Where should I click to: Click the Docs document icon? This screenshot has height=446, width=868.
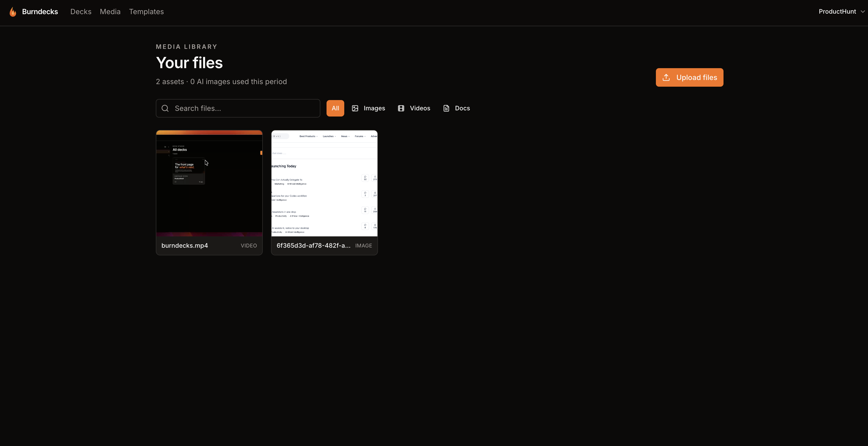pyautogui.click(x=446, y=108)
